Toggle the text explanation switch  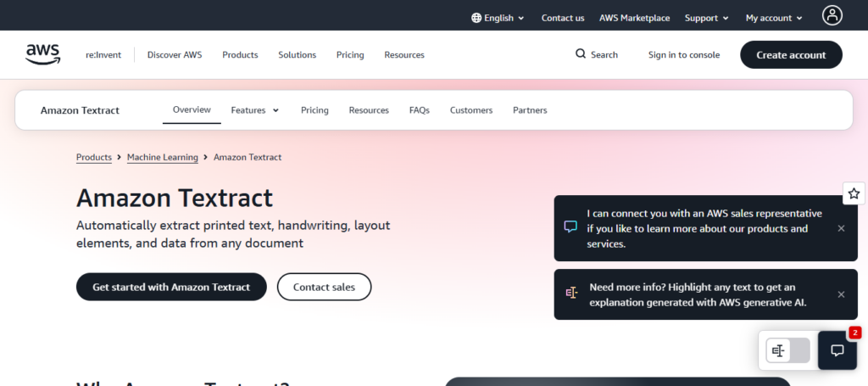tap(787, 350)
